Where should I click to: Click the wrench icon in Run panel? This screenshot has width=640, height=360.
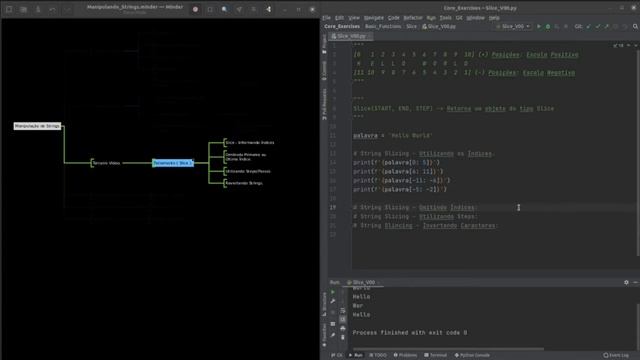pyautogui.click(x=333, y=301)
